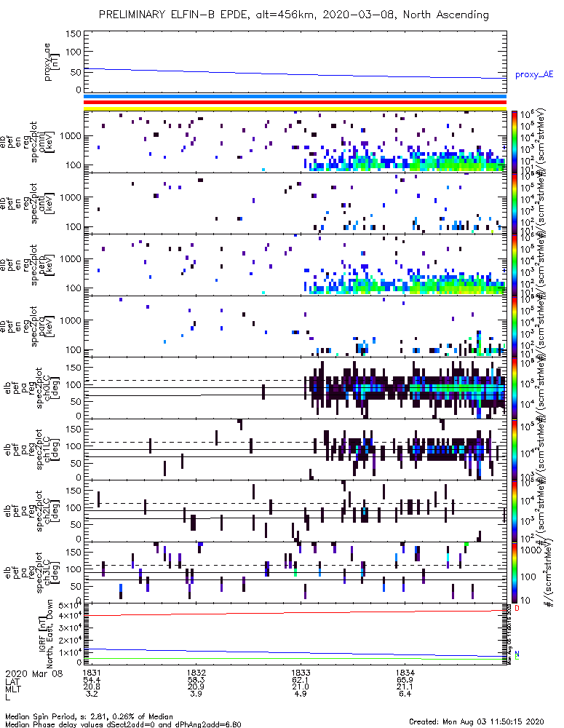The height and width of the screenshot is (728, 564).
Task: Click the ch0LC panel color scale bar
Action: [x=514, y=388]
